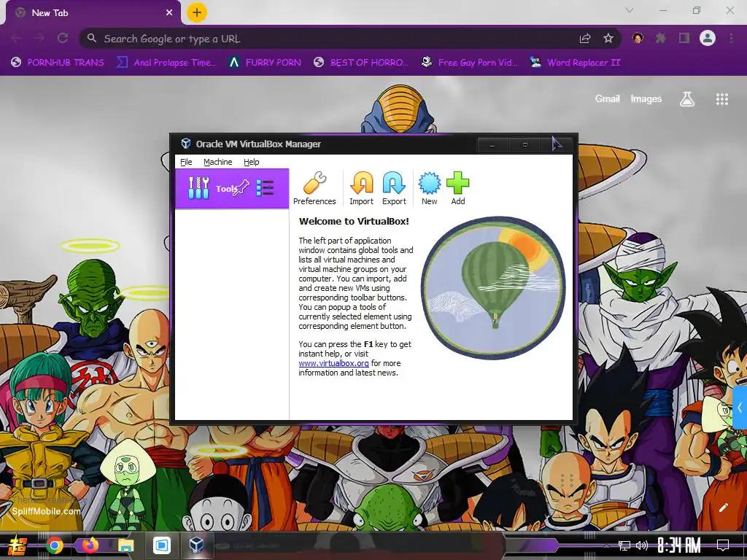Open the Chrome tab search chevron
Image resolution: width=747 pixels, height=560 pixels.
630,10
